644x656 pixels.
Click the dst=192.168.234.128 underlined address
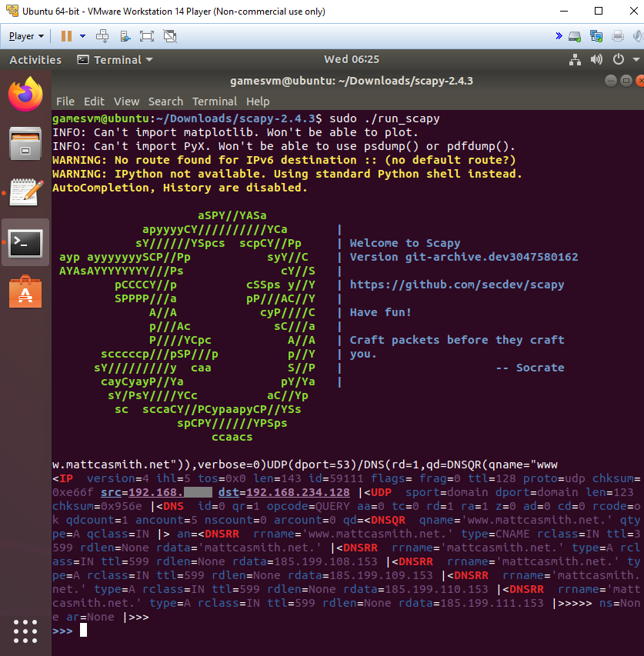coord(284,492)
